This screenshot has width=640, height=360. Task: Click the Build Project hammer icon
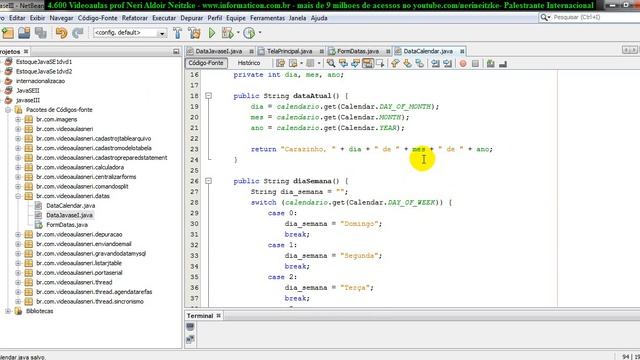177,33
